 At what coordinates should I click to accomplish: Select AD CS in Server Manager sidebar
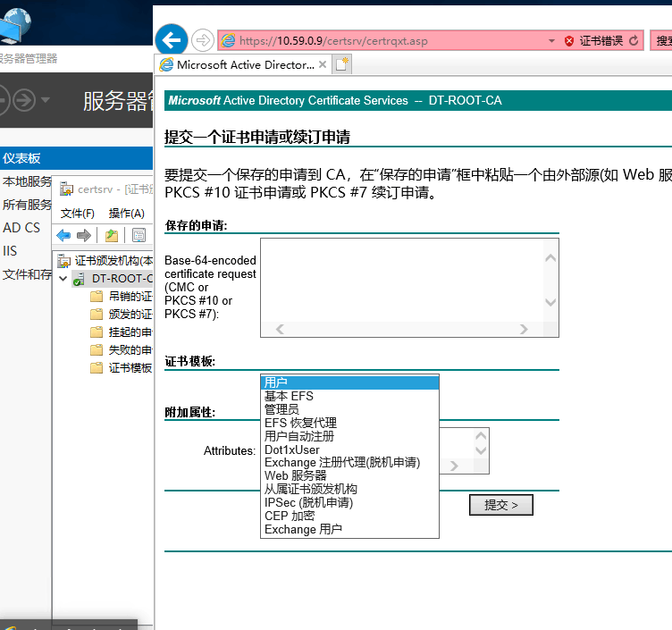[x=21, y=228]
